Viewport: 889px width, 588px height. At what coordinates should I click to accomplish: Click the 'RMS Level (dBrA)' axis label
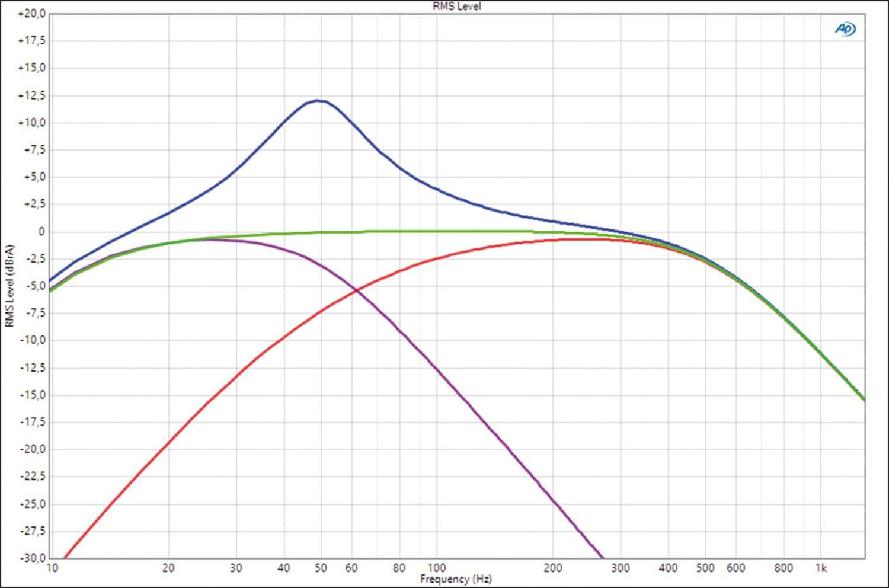pyautogui.click(x=9, y=286)
